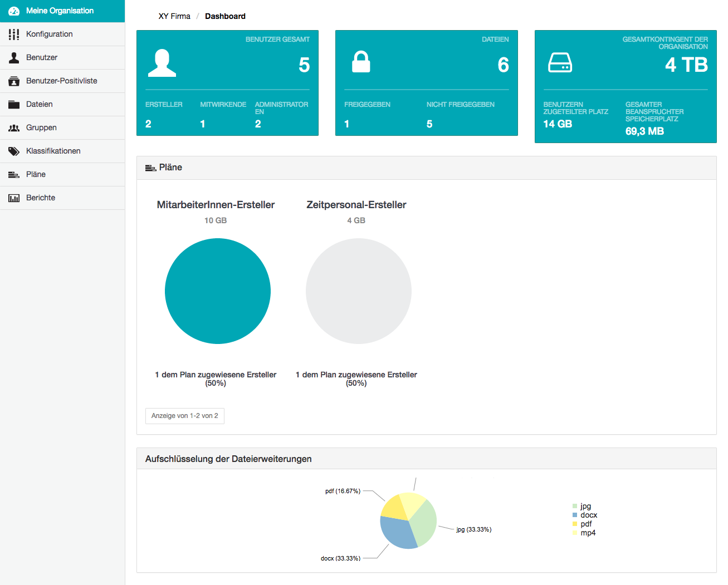
Task: Click the Berichte chart icon
Action: click(14, 198)
